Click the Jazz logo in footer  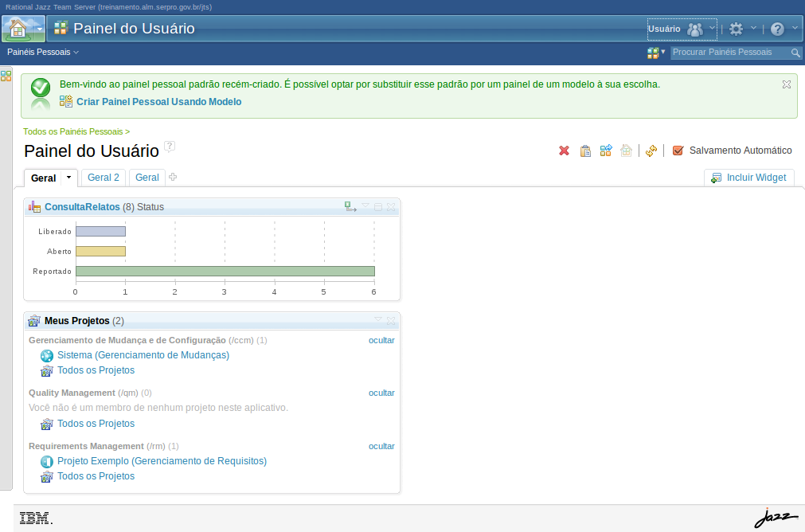tap(776, 518)
